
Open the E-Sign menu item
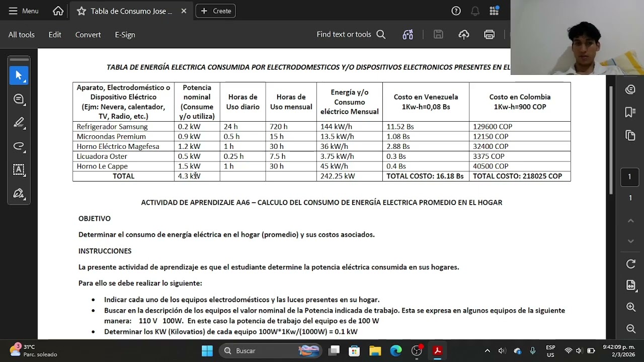pyautogui.click(x=125, y=35)
